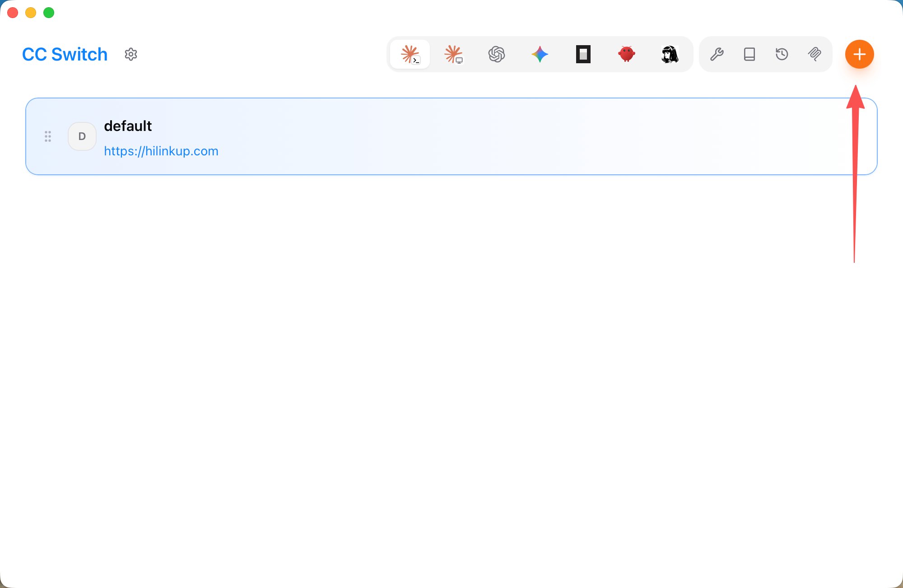Switch to the OpenAI Codex app icon
Screen dimensions: 903x588
(497, 54)
